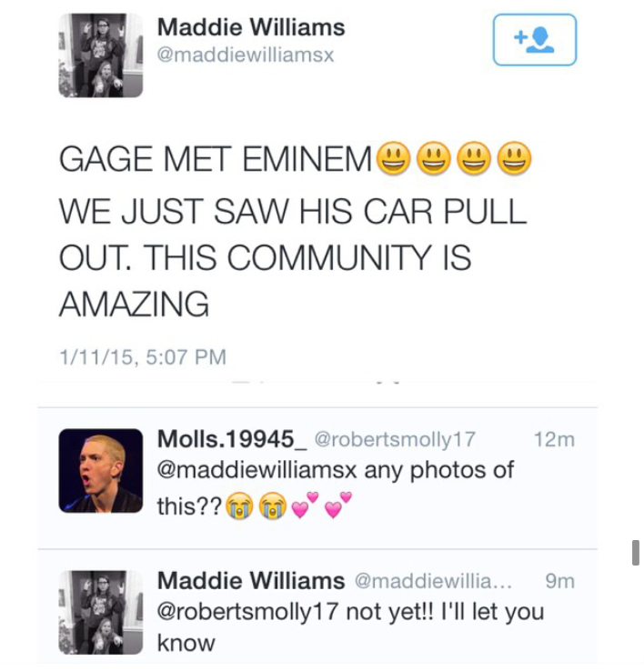This screenshot has height=671, width=644.
Task: Click the follow user button with plus icon
Action: tap(534, 40)
